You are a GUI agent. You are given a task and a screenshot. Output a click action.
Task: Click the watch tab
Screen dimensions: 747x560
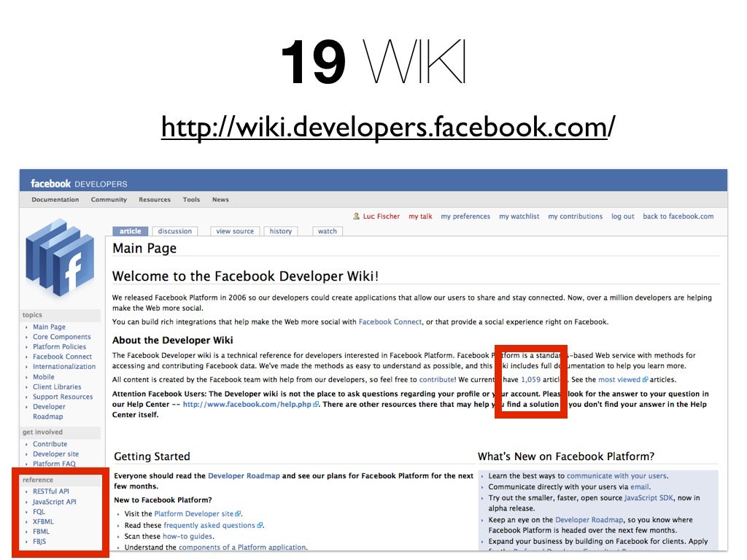328,231
